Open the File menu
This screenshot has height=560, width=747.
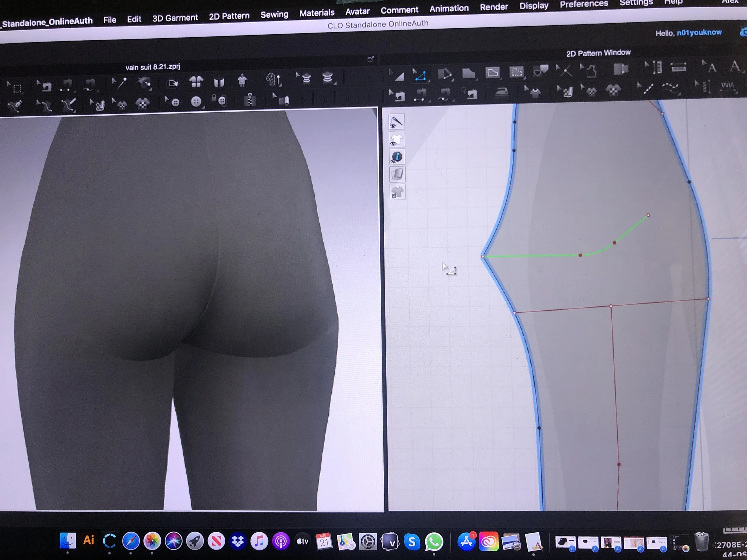[x=110, y=20]
